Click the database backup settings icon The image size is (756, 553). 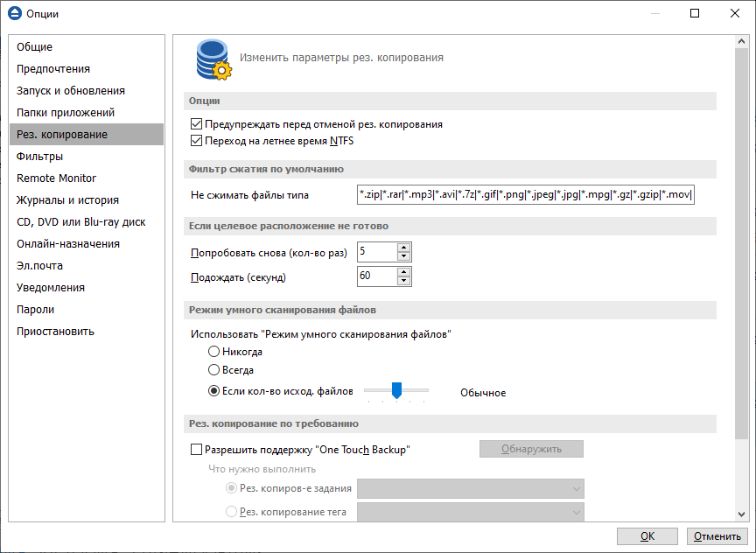(212, 59)
